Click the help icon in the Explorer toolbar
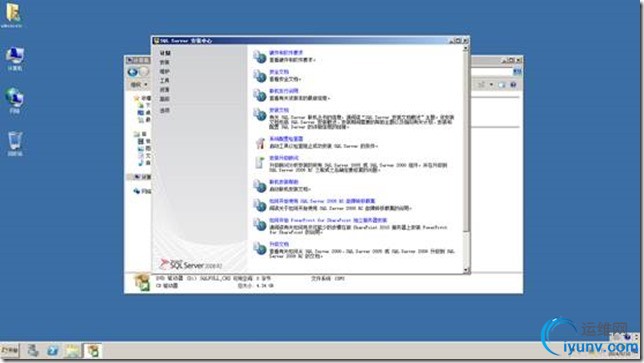 [x=513, y=85]
